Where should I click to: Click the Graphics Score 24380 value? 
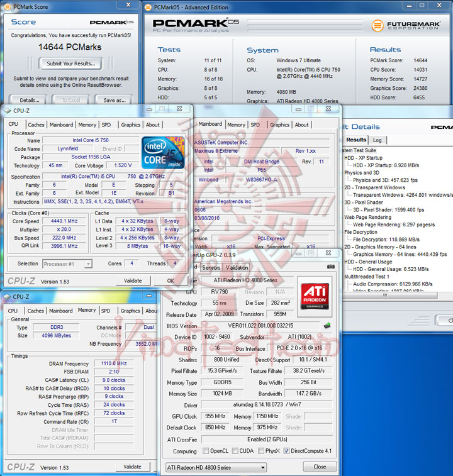(420, 88)
